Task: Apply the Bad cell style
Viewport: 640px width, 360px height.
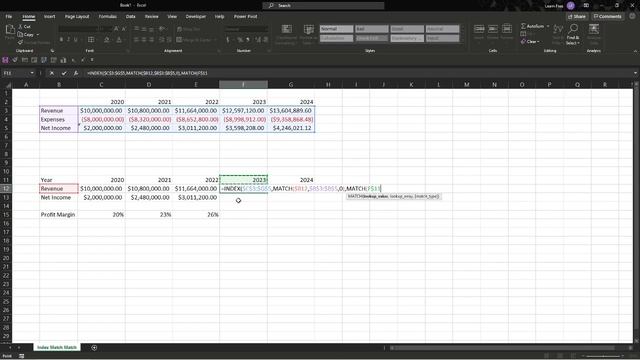Action: [371, 29]
